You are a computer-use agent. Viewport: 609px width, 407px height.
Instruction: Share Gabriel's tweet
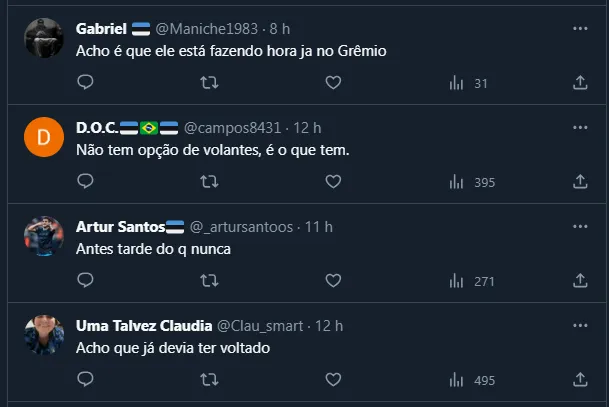click(x=580, y=83)
